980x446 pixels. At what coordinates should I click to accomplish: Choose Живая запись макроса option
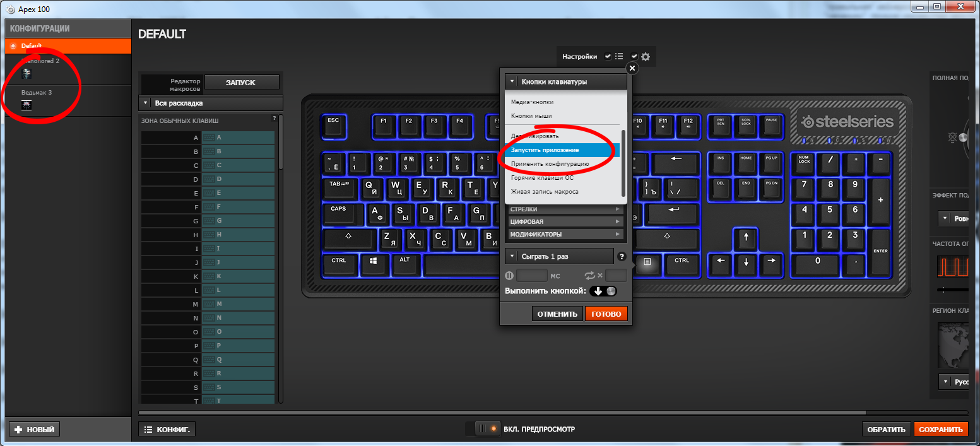(x=545, y=191)
